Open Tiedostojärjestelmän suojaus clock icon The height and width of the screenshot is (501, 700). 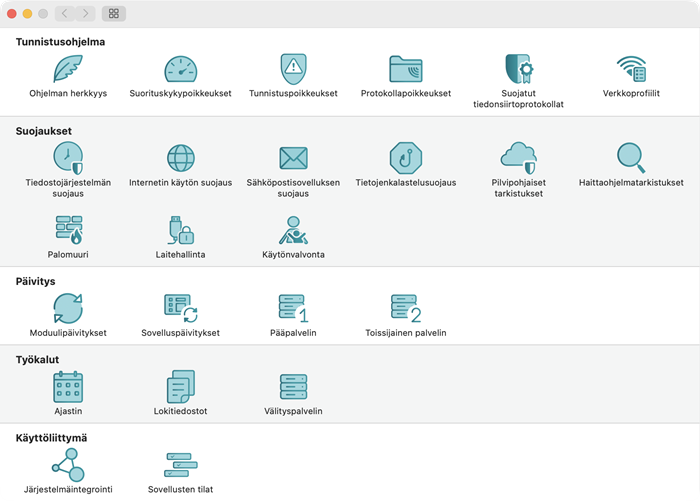68,158
